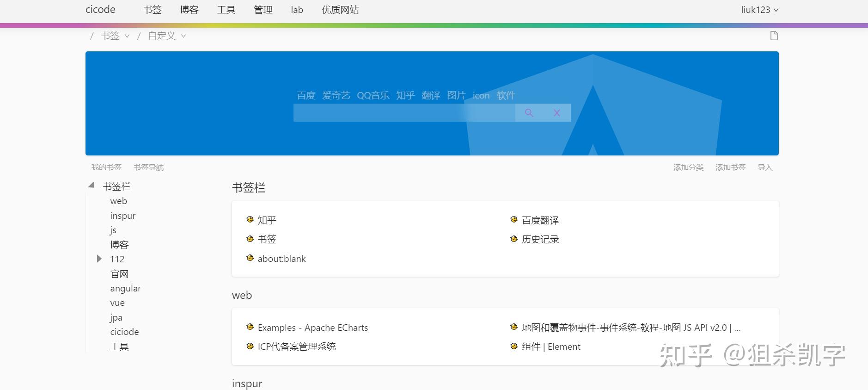Click 添加书签 button

point(730,167)
